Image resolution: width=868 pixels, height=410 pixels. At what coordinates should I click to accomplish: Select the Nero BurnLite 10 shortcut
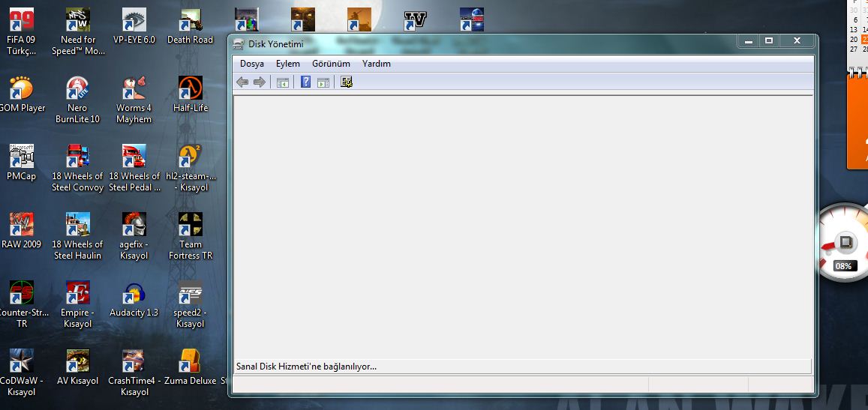tap(77, 88)
